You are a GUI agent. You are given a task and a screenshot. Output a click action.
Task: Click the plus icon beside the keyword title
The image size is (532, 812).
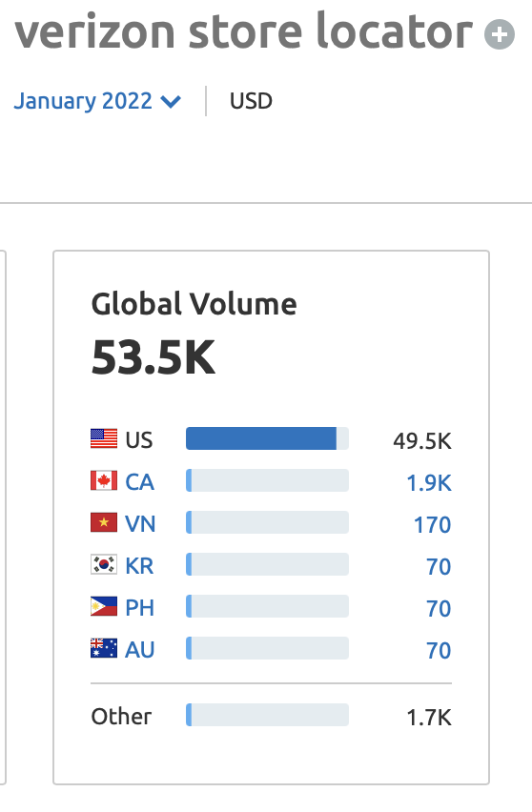pyautogui.click(x=500, y=34)
